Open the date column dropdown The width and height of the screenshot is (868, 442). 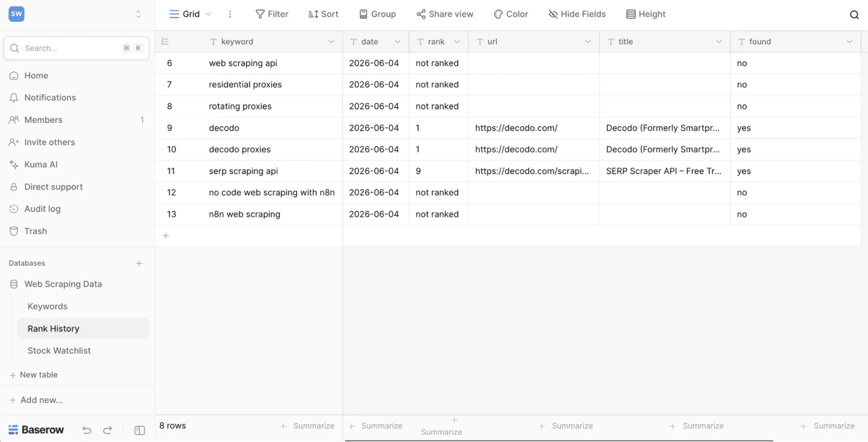398,42
